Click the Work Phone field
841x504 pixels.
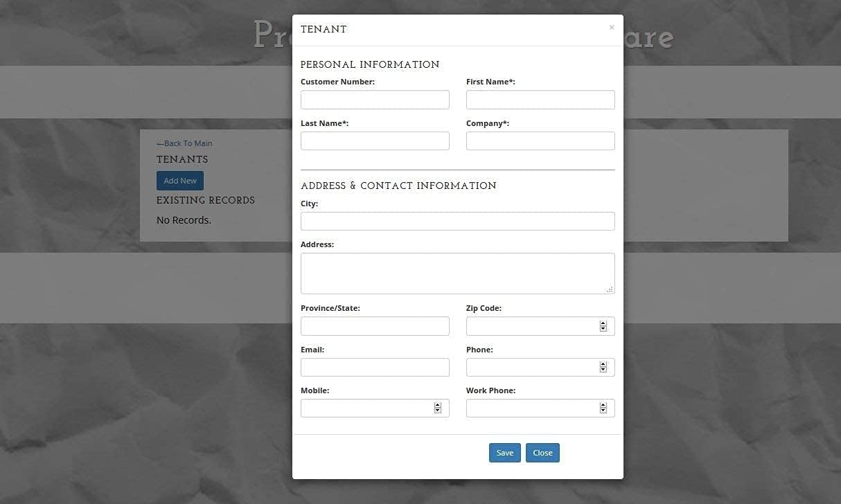coord(531,408)
